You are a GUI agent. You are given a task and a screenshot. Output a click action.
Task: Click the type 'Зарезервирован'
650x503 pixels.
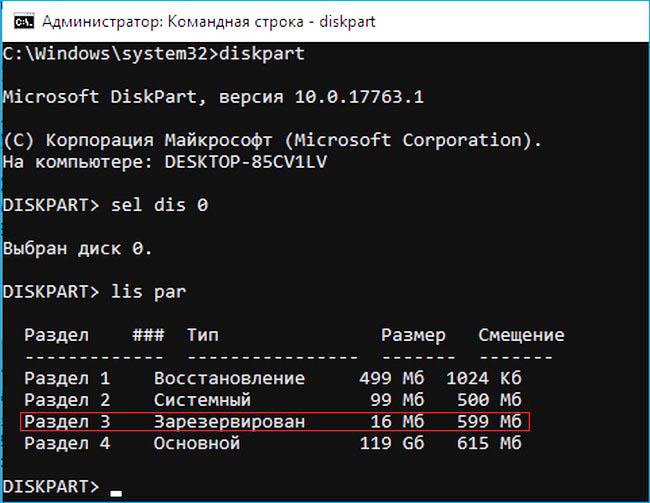pyautogui.click(x=229, y=422)
